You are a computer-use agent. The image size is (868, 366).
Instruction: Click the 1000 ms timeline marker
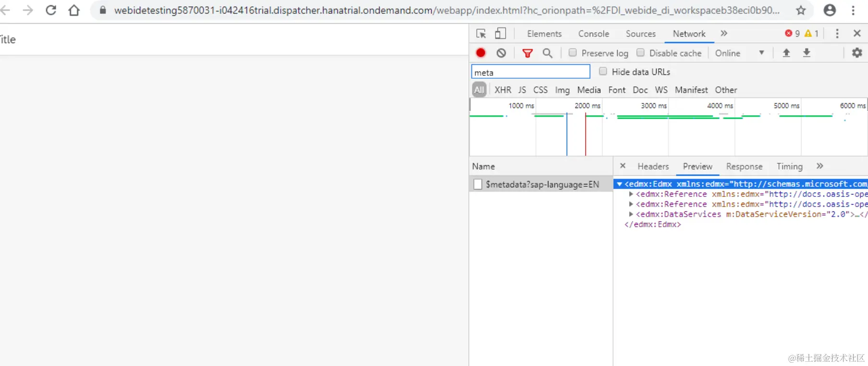tap(521, 106)
